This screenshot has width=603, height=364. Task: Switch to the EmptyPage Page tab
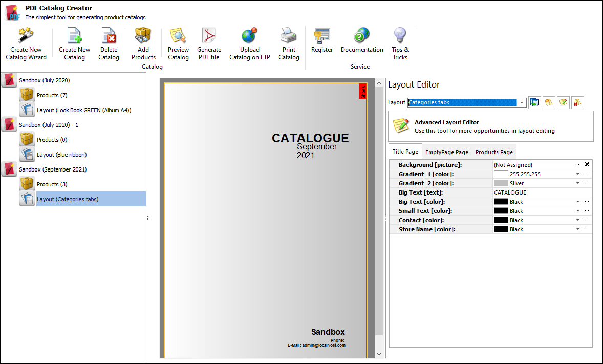(446, 152)
